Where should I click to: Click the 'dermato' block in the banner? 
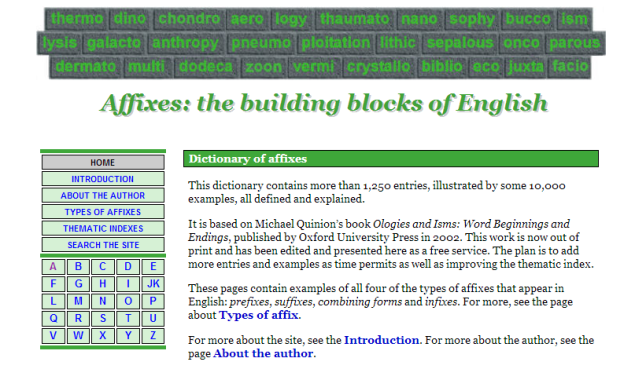(x=85, y=66)
